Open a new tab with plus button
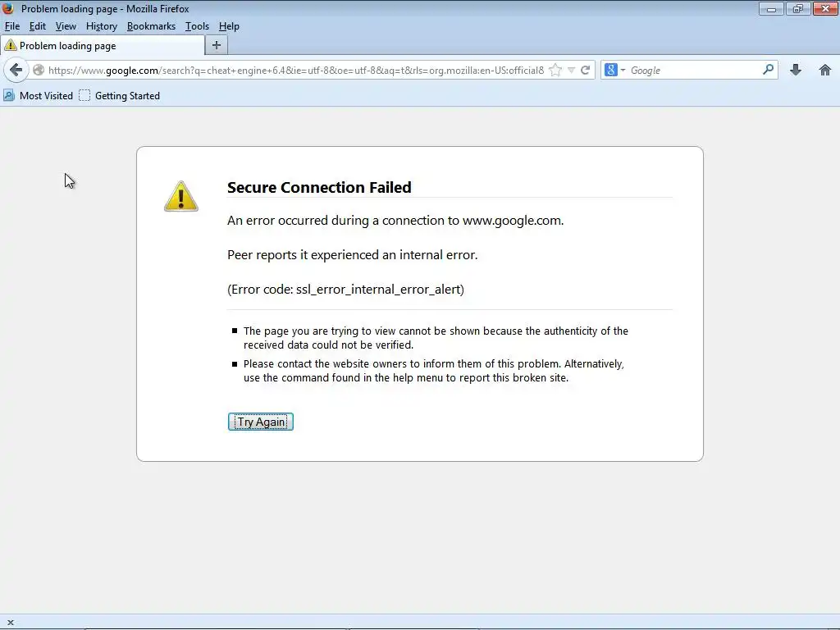 tap(217, 46)
